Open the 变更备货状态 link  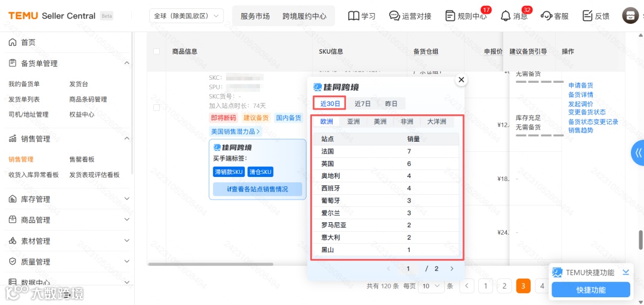click(587, 112)
